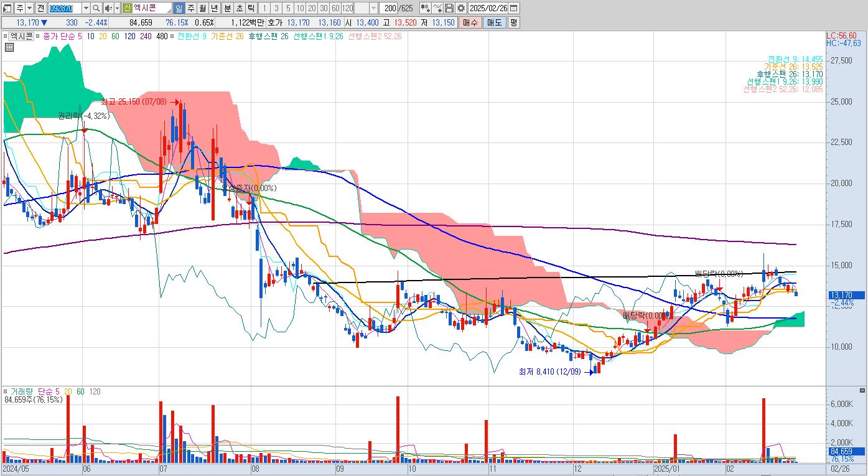Select the 120 interval preset

click(x=348, y=8)
